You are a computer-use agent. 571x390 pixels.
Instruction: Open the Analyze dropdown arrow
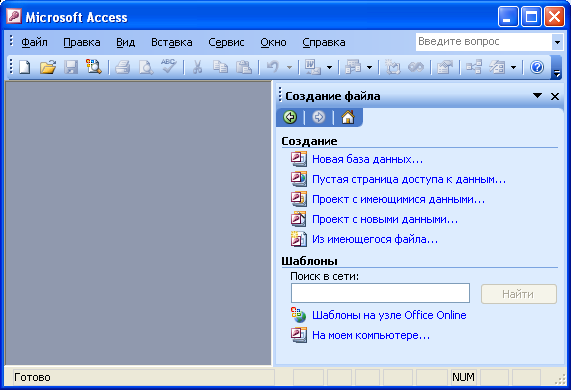[x=369, y=67]
